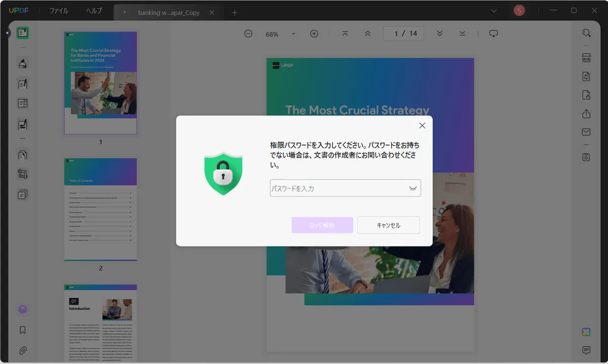Send the file by email icon

(x=586, y=132)
